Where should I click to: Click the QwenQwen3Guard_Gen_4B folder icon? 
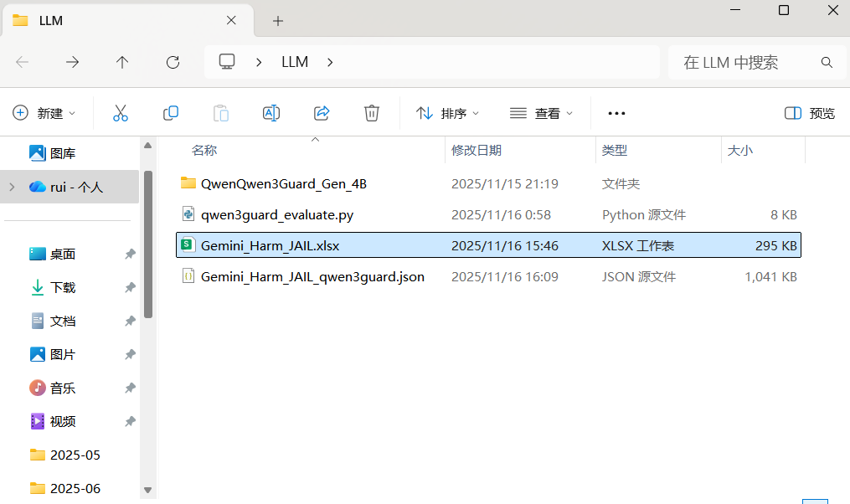point(188,183)
